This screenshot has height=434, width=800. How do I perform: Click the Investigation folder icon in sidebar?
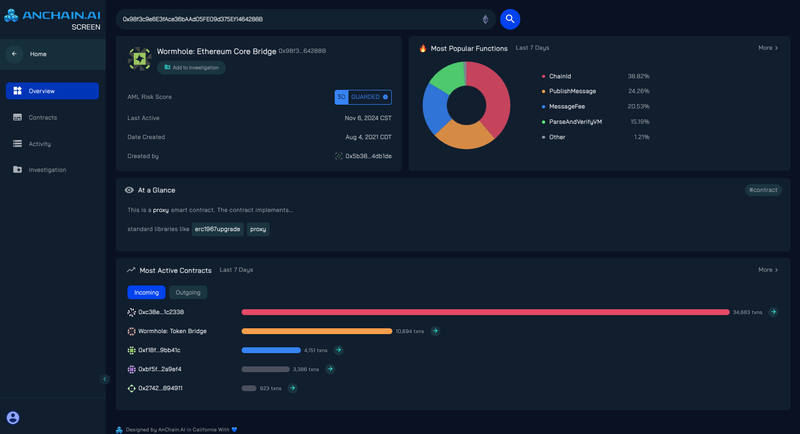[x=17, y=169]
